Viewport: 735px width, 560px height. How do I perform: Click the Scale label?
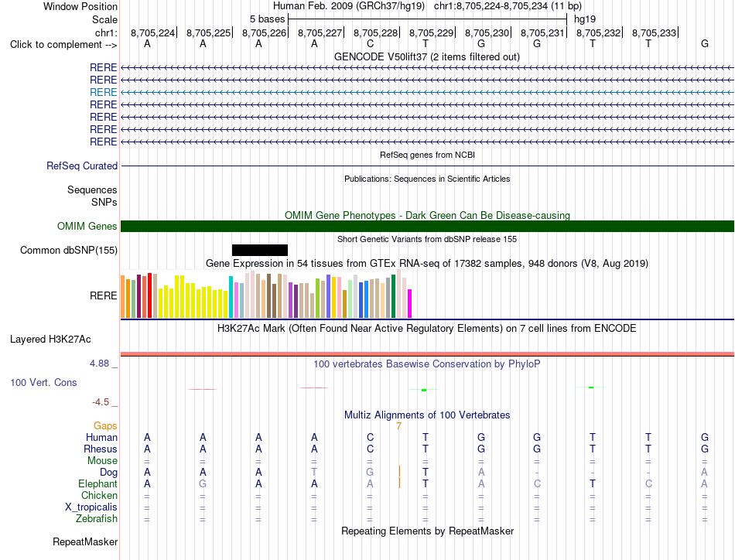pos(104,19)
